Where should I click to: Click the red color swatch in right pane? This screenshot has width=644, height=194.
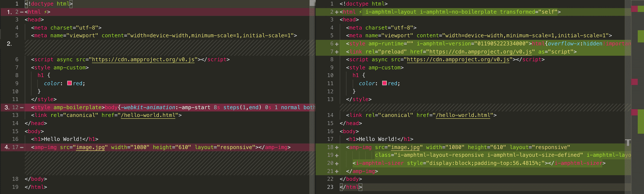pyautogui.click(x=384, y=83)
